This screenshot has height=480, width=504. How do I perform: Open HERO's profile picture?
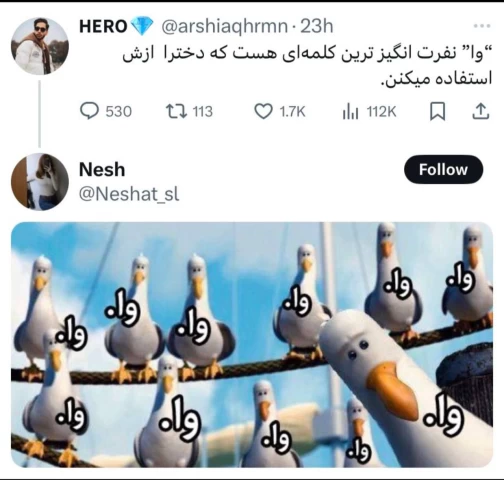40,45
